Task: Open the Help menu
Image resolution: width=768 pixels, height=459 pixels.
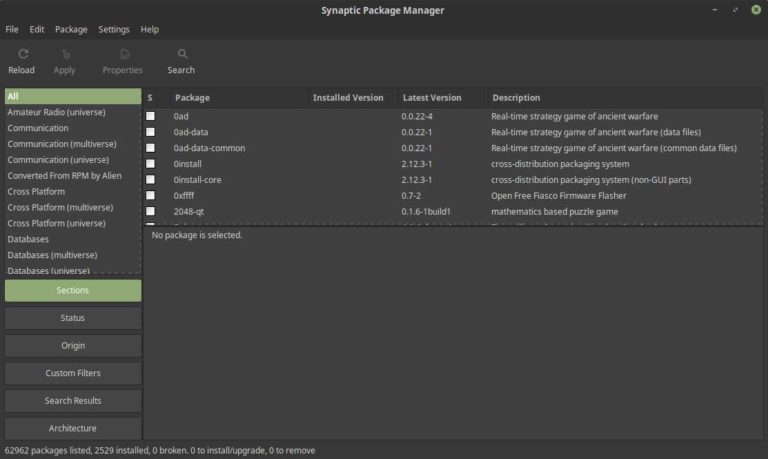Action: [149, 29]
